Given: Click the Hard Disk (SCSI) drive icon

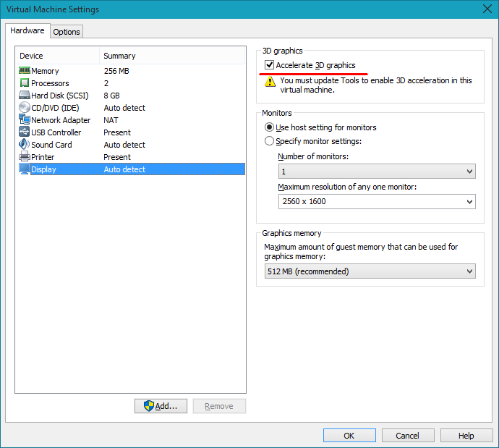Looking at the screenshot, I should [x=25, y=95].
